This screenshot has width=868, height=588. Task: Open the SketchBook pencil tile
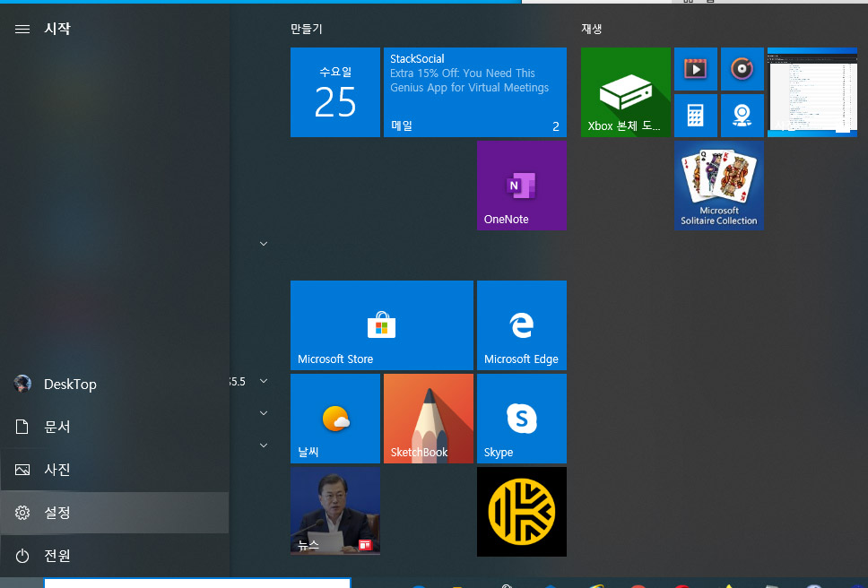[x=428, y=419]
